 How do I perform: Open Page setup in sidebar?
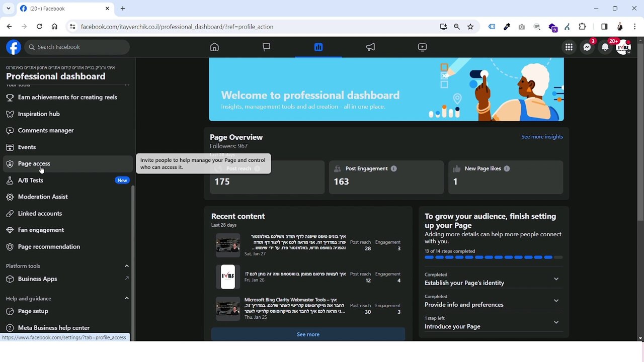[68, 311]
